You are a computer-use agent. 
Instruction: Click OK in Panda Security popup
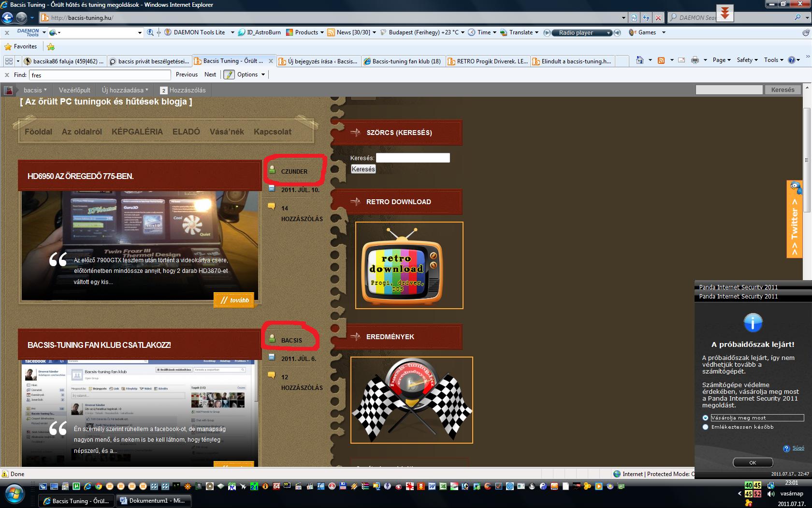click(753, 463)
